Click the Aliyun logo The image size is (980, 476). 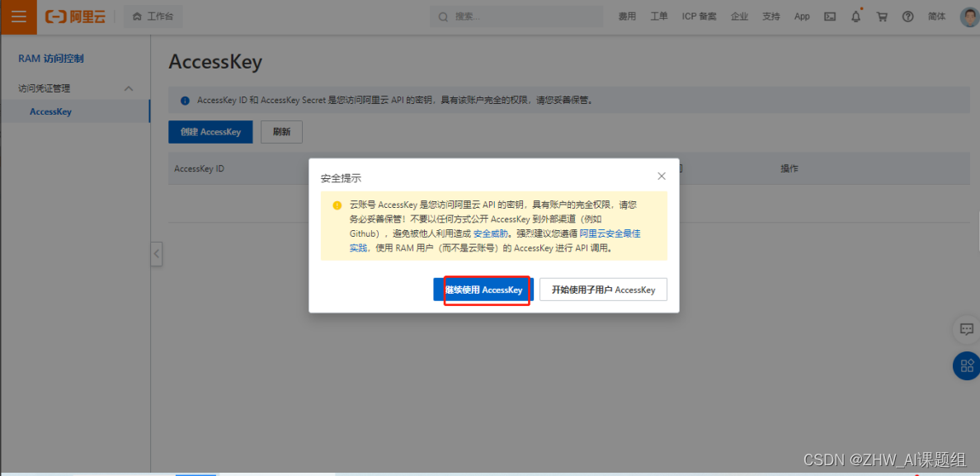coord(75,16)
